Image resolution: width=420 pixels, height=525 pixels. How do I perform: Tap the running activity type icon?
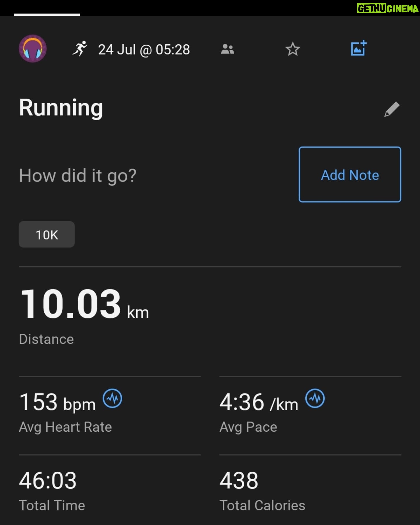80,49
